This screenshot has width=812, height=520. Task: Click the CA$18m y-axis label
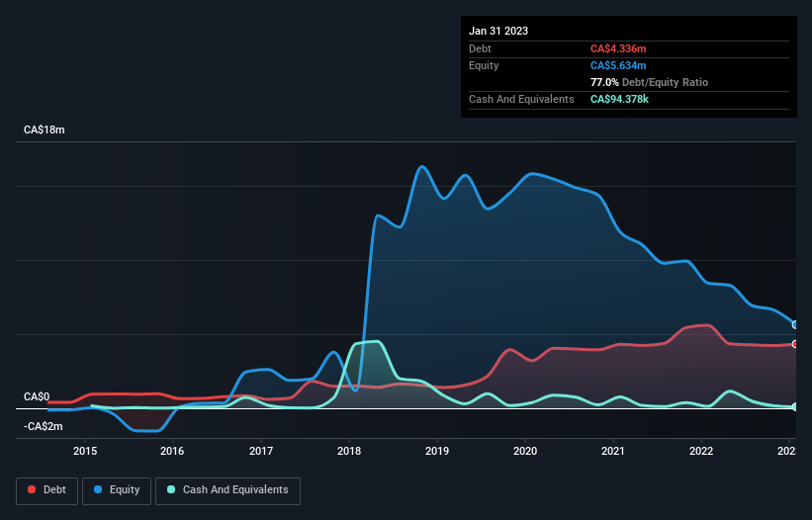pyautogui.click(x=45, y=130)
